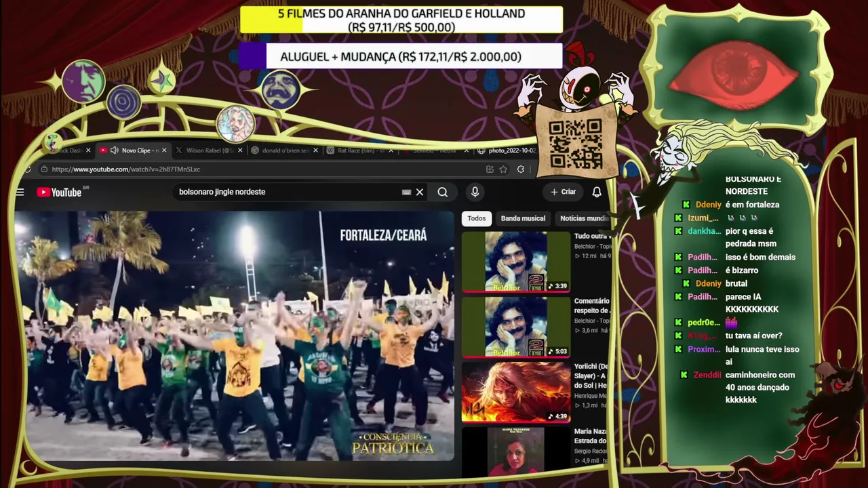The height and width of the screenshot is (488, 868).
Task: Click chat username Zenddii
Action: tap(707, 375)
